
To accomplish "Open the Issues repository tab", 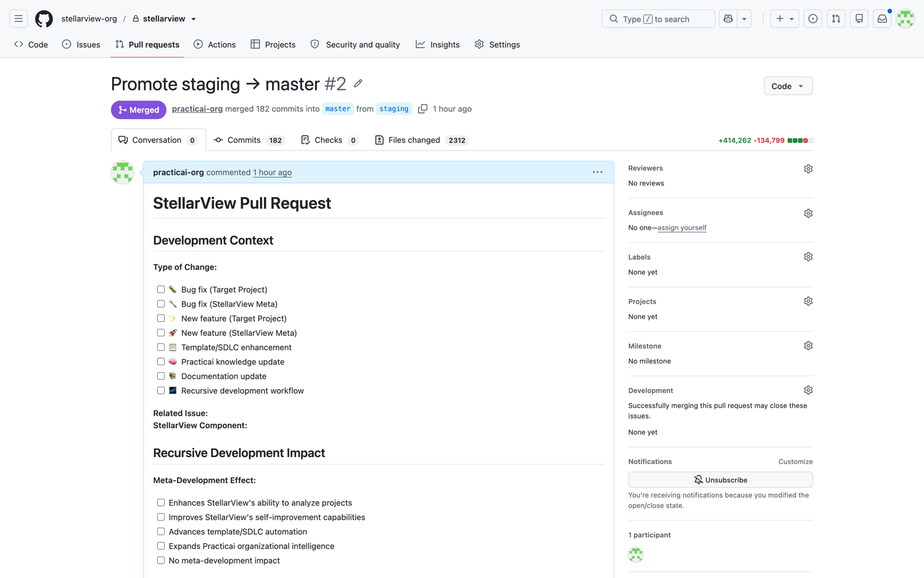I will click(x=81, y=45).
